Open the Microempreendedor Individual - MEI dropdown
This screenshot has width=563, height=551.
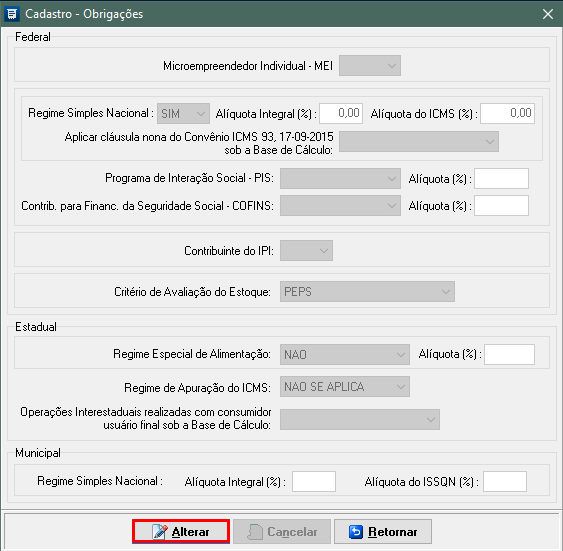point(370,66)
